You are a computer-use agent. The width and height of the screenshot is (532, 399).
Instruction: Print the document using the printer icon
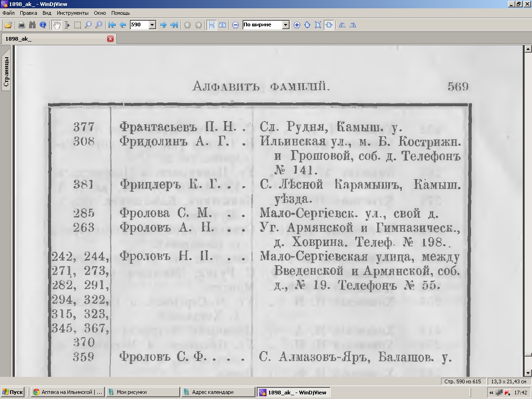click(22, 25)
